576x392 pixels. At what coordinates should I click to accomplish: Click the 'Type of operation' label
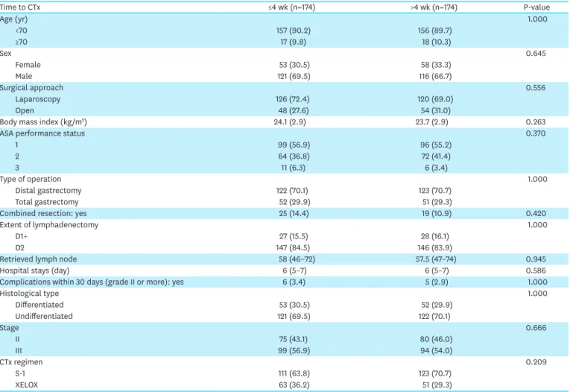coord(31,179)
